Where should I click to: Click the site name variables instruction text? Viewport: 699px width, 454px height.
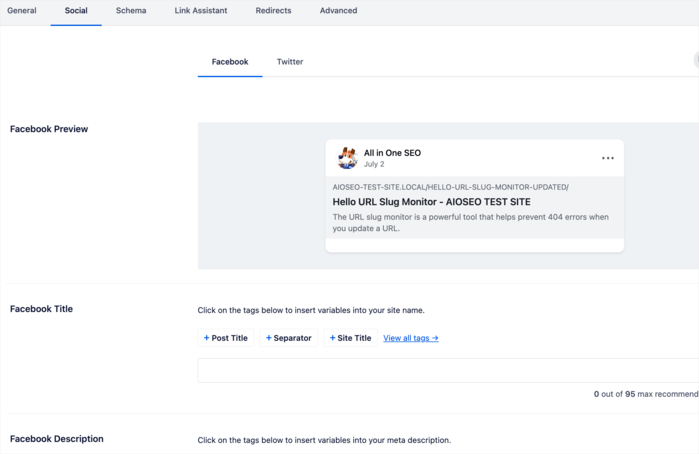311,310
